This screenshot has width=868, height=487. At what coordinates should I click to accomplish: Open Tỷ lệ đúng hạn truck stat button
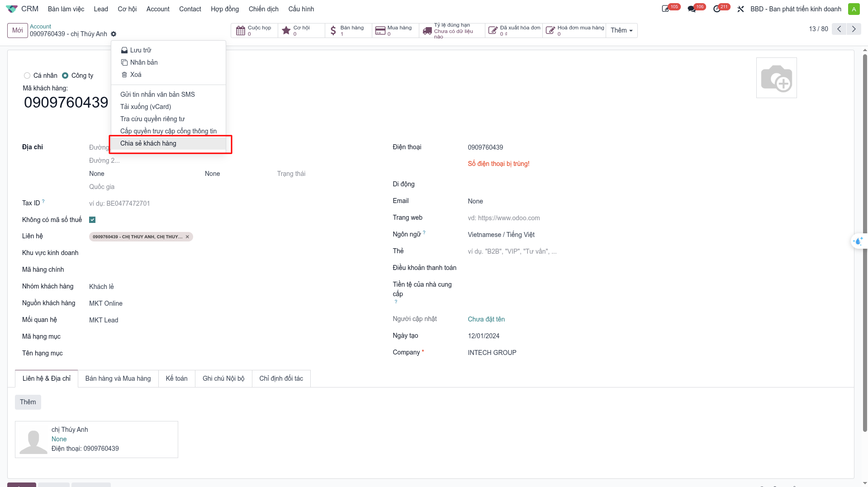452,30
